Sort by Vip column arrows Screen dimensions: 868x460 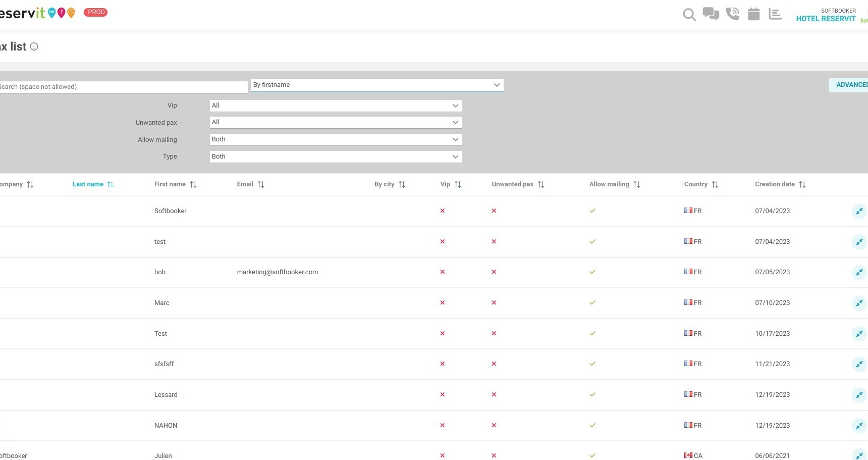coord(458,184)
